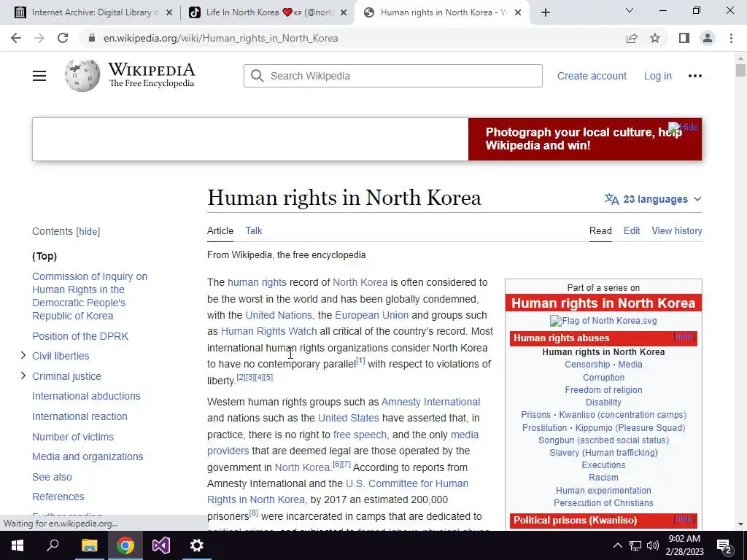View site security lock information

point(92,38)
